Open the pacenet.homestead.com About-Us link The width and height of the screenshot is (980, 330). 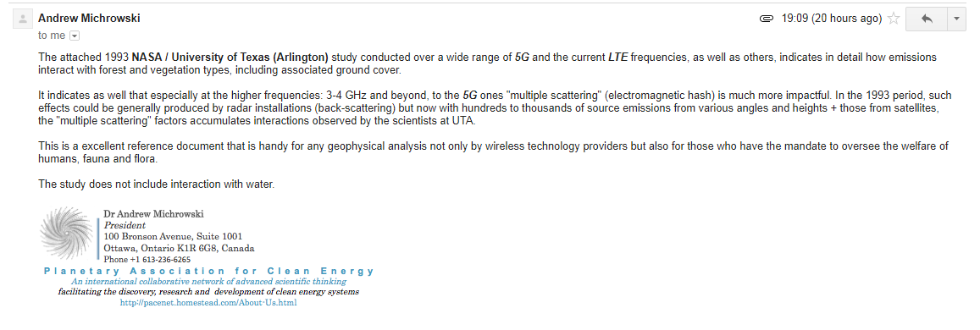point(208,303)
